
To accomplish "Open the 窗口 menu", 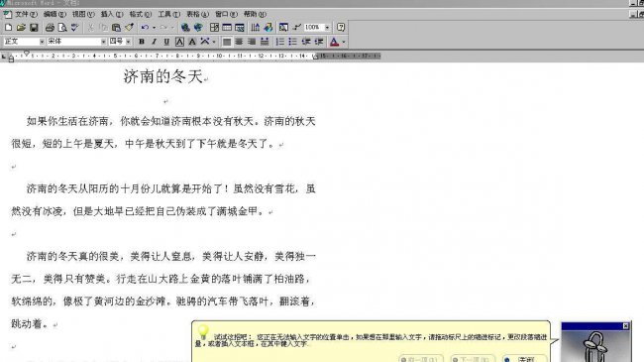I will [226, 15].
